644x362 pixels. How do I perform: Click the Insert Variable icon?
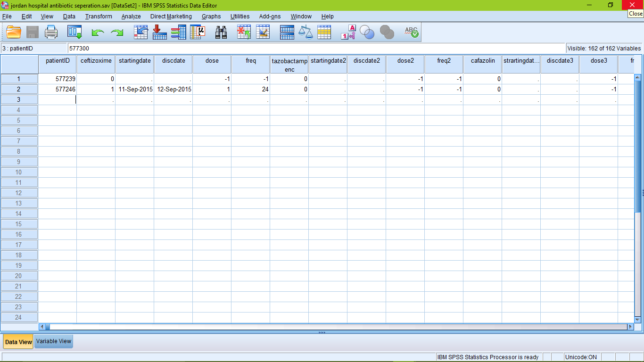(263, 32)
